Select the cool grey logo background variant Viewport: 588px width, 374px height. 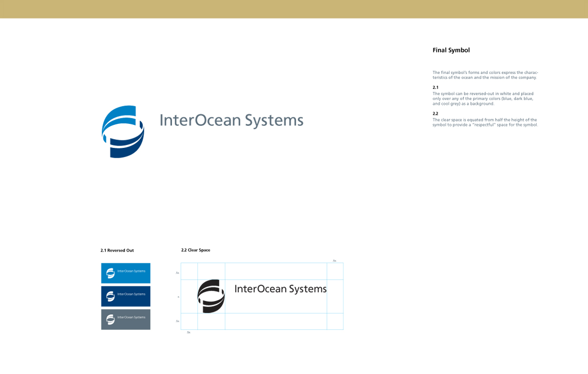tap(125, 319)
